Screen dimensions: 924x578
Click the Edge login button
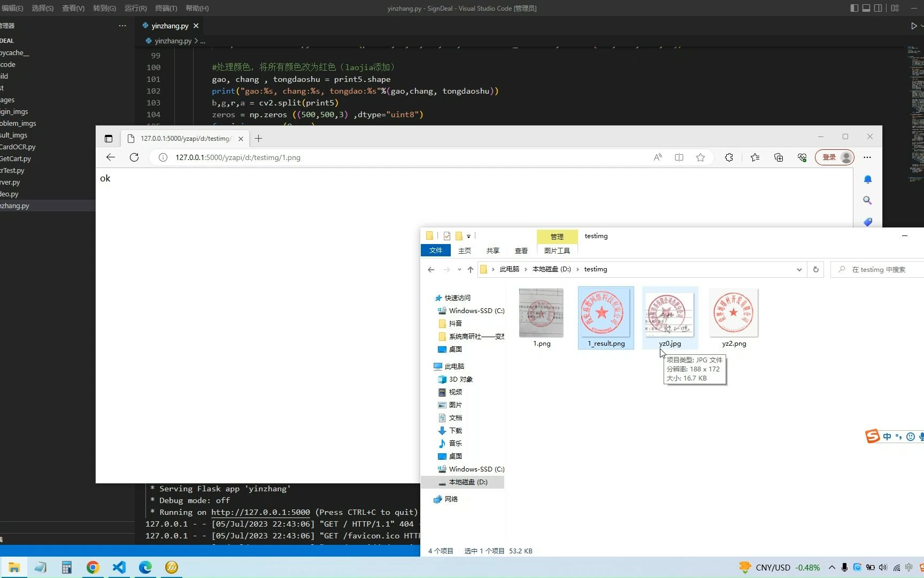834,157
